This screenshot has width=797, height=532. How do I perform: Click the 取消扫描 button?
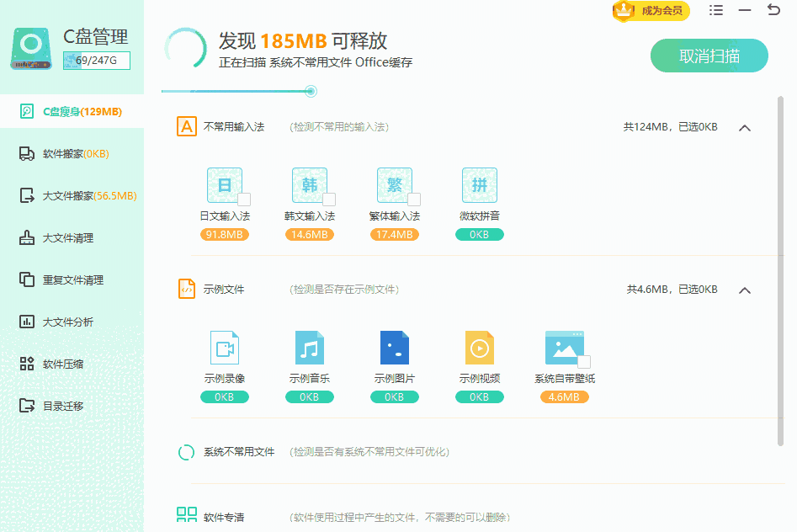pos(709,54)
